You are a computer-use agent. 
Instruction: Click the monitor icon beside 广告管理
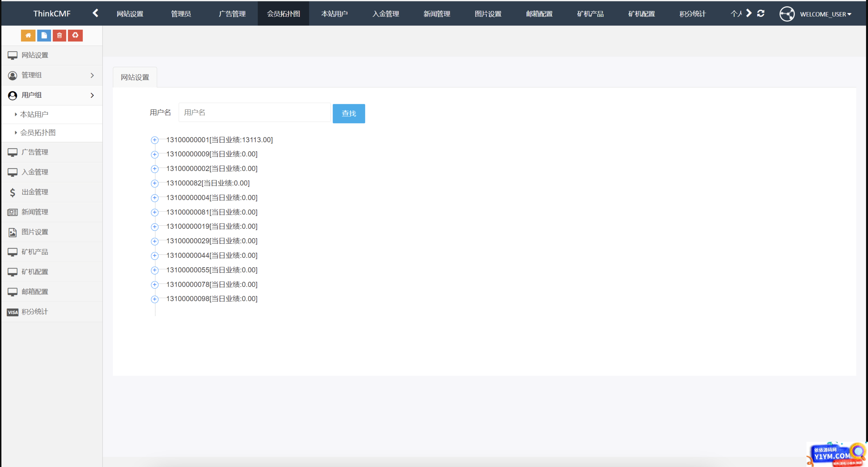[13, 152]
